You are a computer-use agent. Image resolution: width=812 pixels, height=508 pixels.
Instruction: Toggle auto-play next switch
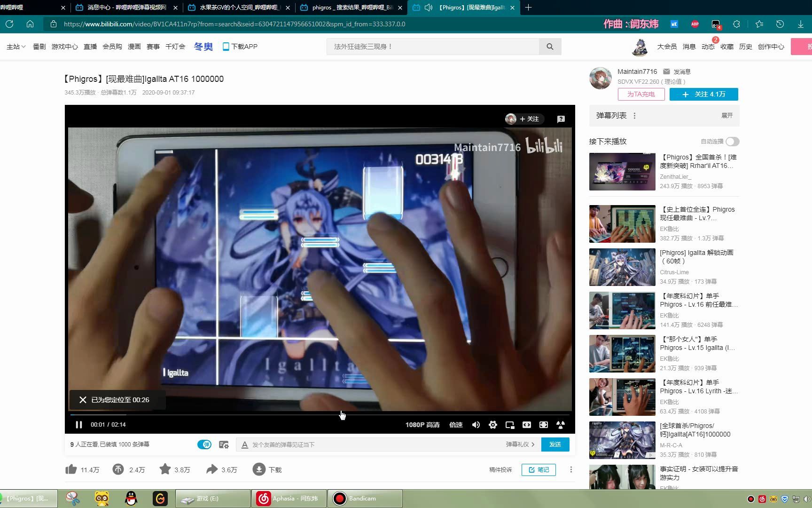pos(732,142)
